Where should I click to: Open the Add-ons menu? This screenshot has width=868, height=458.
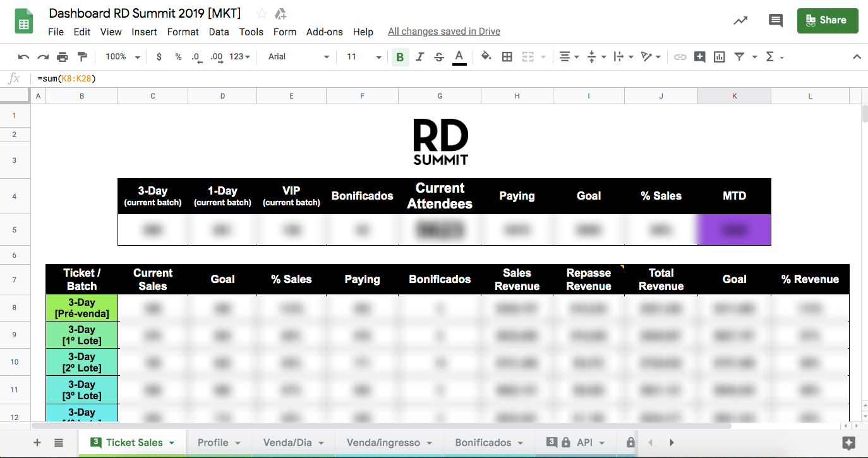[x=325, y=32]
